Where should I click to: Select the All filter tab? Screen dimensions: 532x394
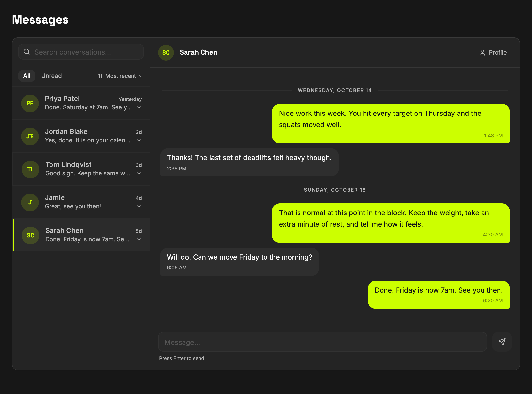coord(27,76)
